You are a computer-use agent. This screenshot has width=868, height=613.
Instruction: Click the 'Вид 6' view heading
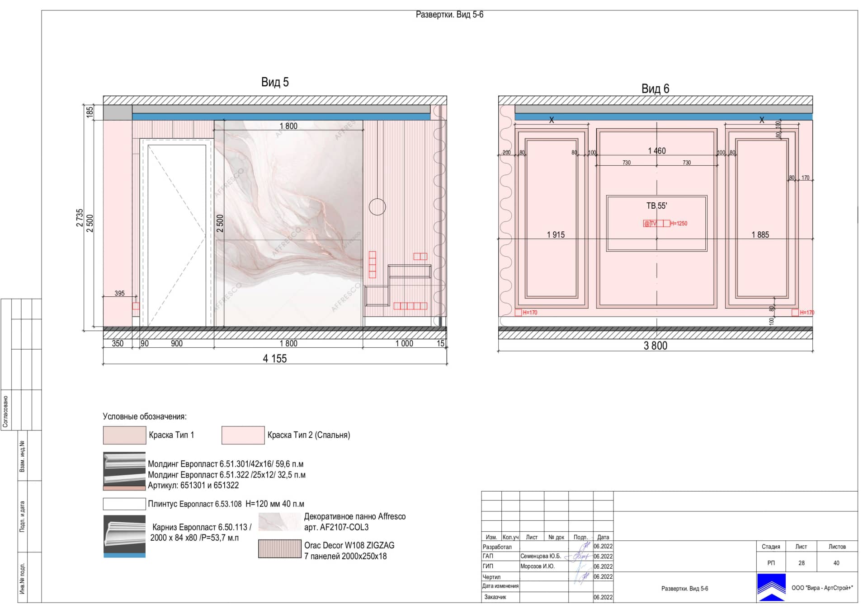655,89
